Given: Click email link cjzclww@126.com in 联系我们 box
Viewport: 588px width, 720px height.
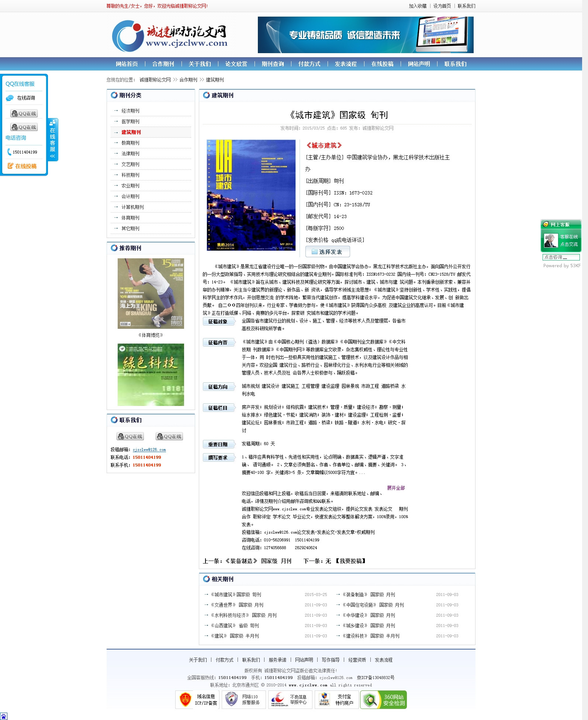Looking at the screenshot, I should pos(149,450).
